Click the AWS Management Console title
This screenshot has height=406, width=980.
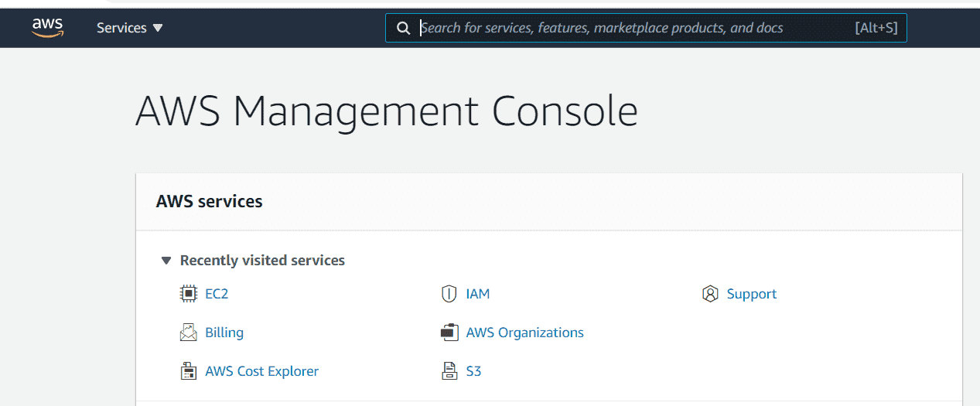(x=387, y=111)
